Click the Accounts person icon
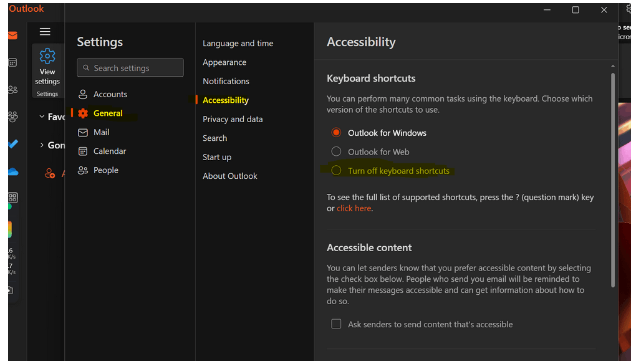631x364 pixels. (83, 95)
